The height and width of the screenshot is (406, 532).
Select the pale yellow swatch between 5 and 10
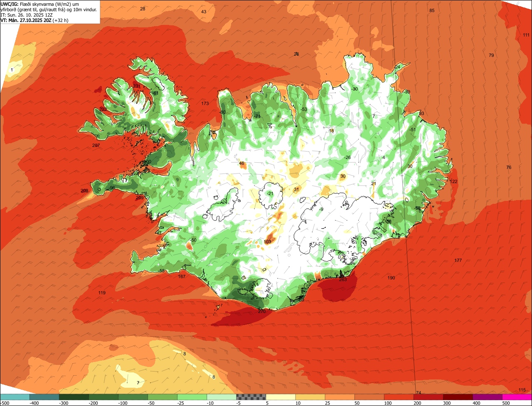280,397
